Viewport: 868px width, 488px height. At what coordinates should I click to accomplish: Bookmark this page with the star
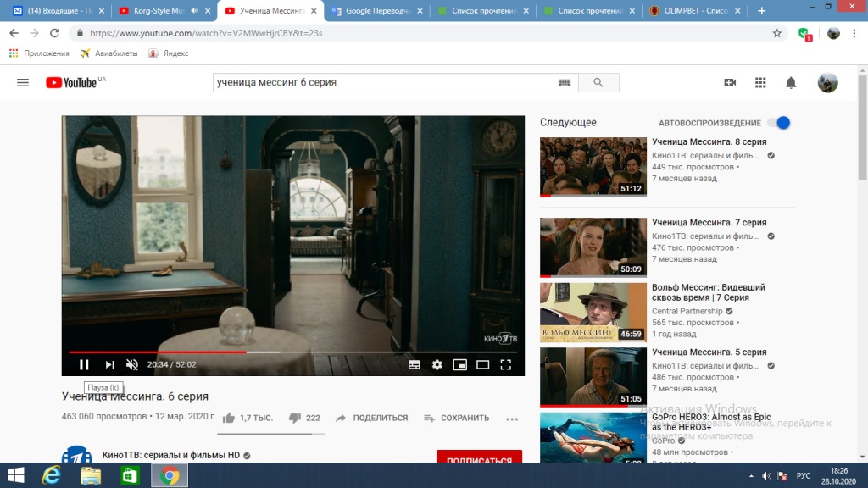tap(777, 33)
